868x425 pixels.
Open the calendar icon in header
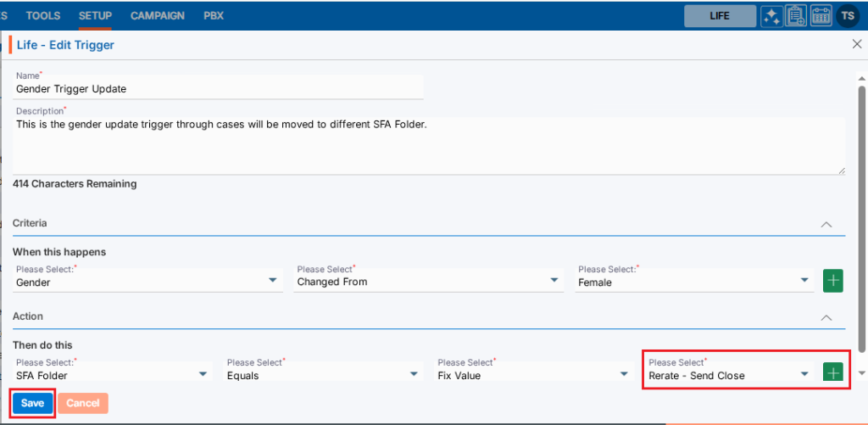click(x=821, y=15)
